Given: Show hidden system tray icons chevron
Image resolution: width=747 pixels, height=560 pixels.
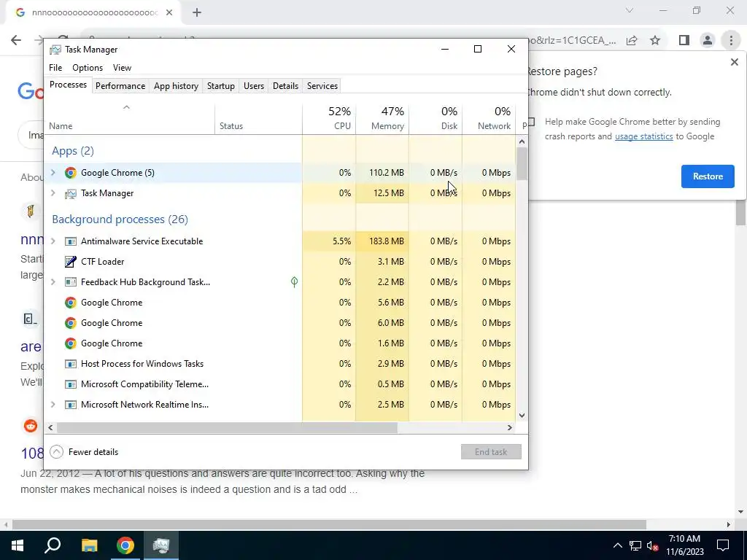Looking at the screenshot, I should [617, 545].
